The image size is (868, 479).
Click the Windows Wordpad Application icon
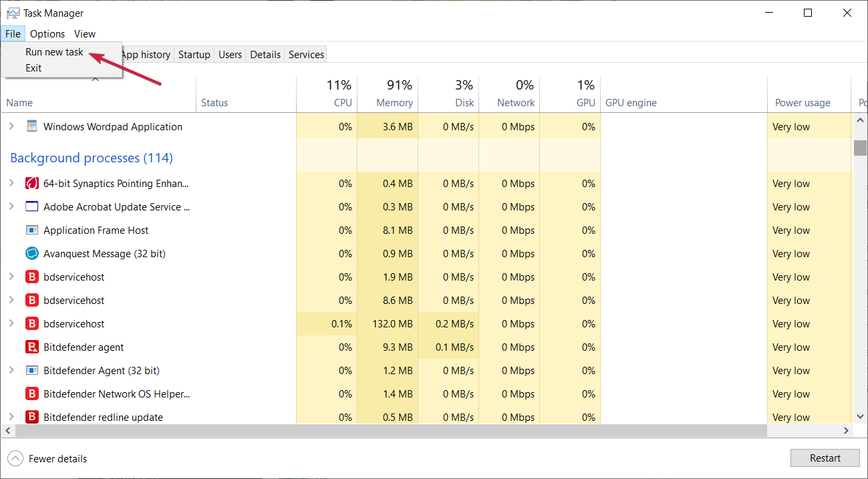tap(32, 126)
